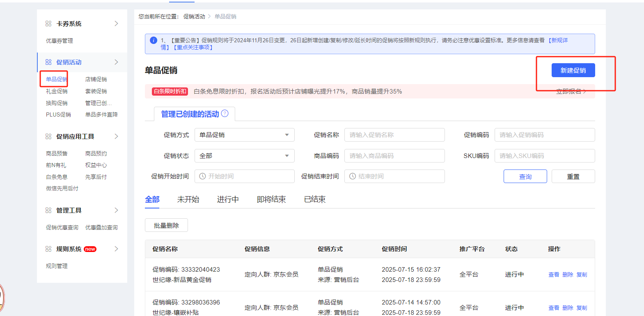
Task: Open the 促销状态 dropdown showing 全部
Action: click(x=244, y=156)
